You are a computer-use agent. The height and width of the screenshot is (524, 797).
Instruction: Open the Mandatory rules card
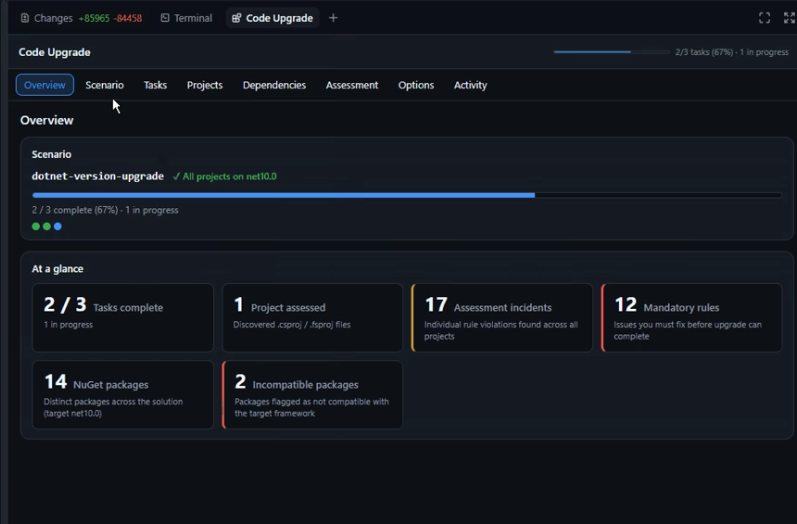692,318
